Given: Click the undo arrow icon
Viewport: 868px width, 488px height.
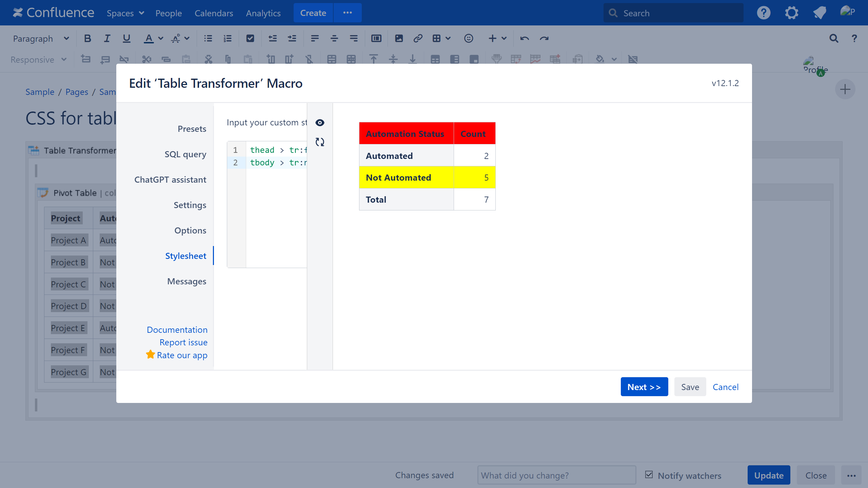Looking at the screenshot, I should pos(525,39).
